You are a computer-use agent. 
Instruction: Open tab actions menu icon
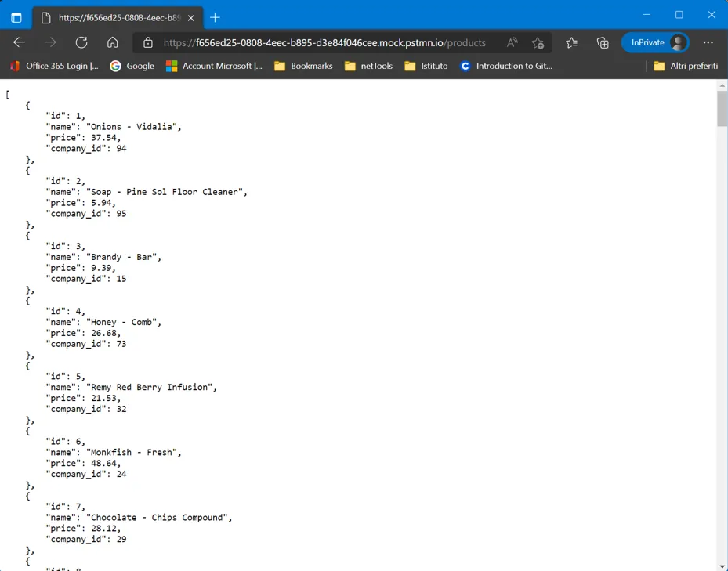16,18
